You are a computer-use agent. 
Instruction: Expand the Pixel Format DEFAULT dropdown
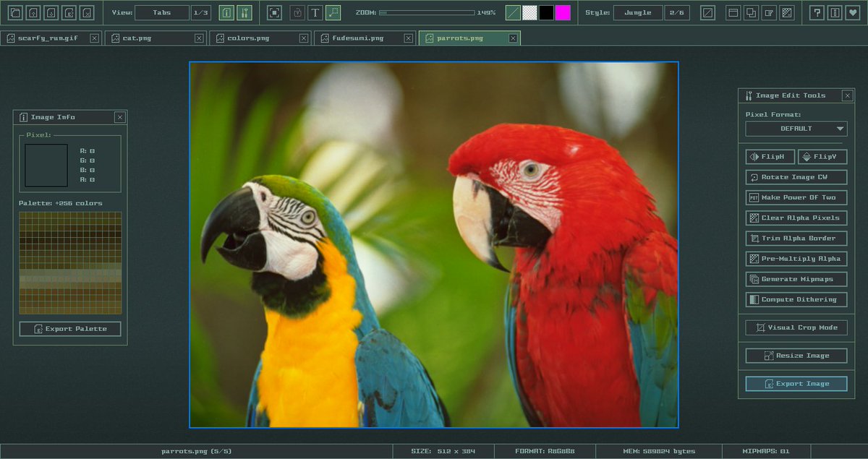click(796, 129)
